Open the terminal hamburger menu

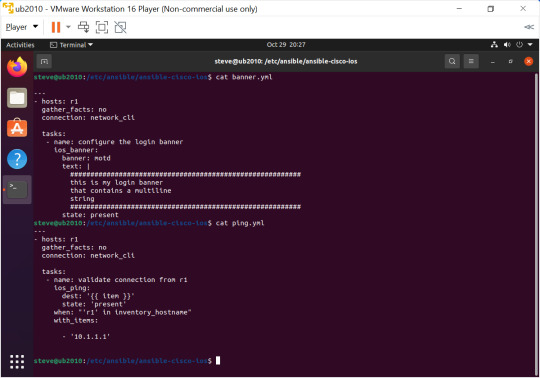471,61
